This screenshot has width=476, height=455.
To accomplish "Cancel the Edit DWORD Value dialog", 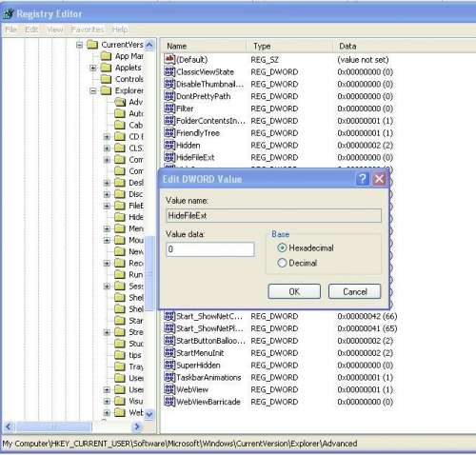I will pos(354,291).
